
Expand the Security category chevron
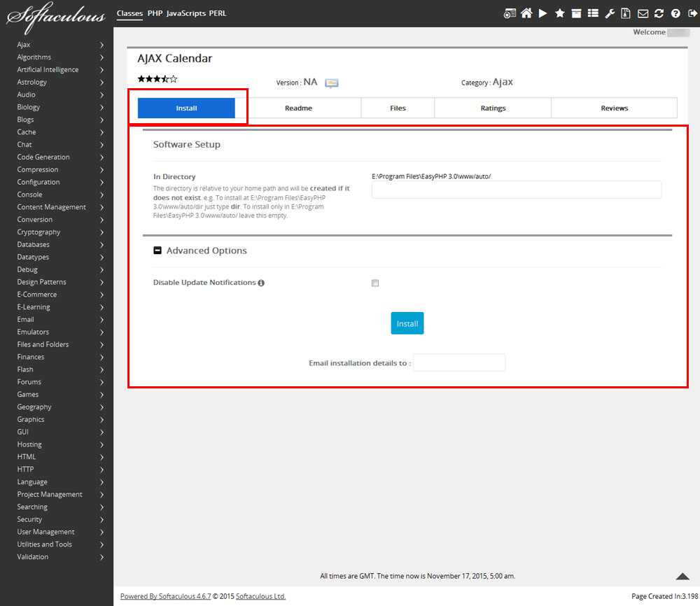tap(101, 520)
